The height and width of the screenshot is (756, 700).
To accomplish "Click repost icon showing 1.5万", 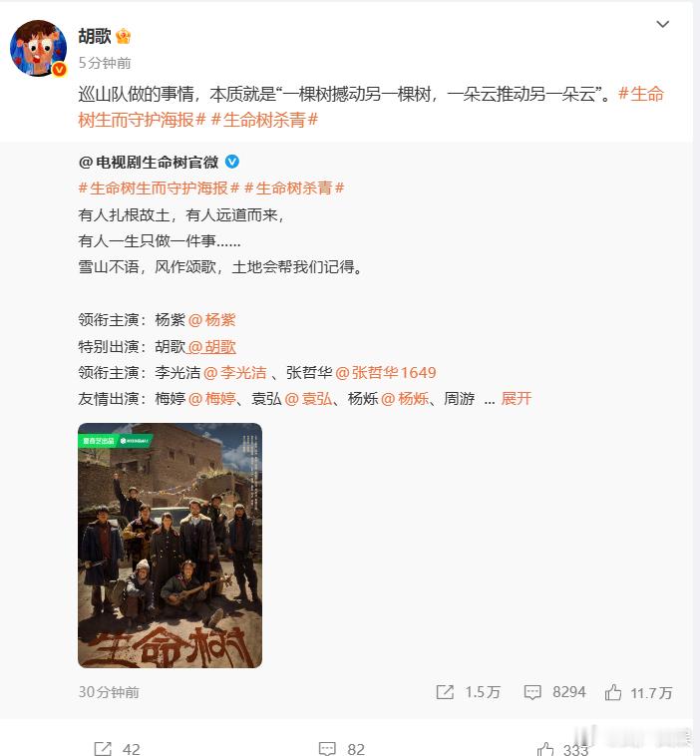I will coord(445,692).
